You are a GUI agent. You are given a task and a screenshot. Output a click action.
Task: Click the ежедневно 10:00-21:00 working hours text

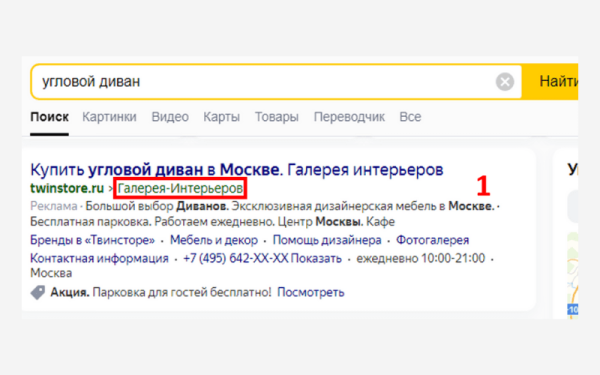pyautogui.click(x=421, y=258)
